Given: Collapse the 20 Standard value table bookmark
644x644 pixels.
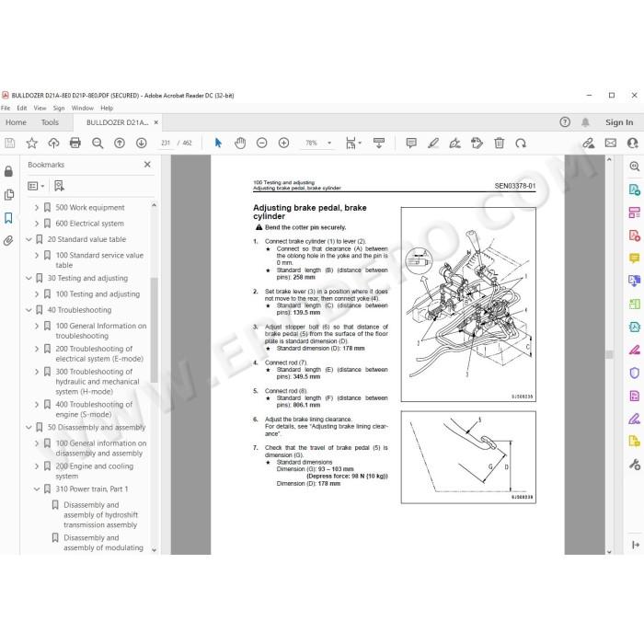Looking at the screenshot, I should [29, 239].
